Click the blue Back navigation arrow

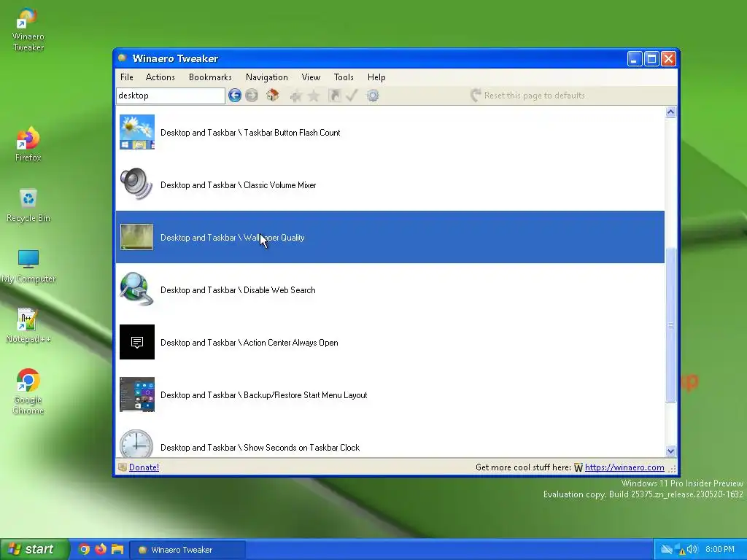click(234, 96)
